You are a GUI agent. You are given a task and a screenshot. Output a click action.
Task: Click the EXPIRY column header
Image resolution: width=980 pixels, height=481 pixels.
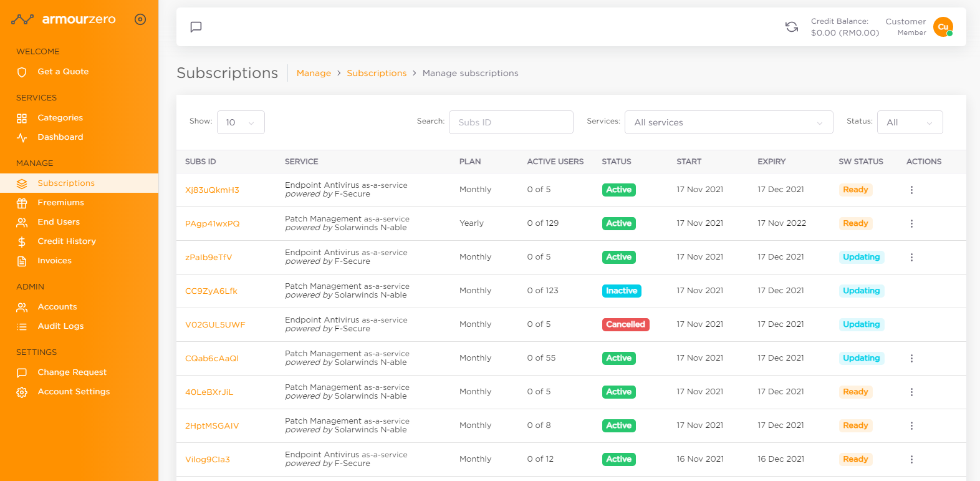tap(772, 162)
